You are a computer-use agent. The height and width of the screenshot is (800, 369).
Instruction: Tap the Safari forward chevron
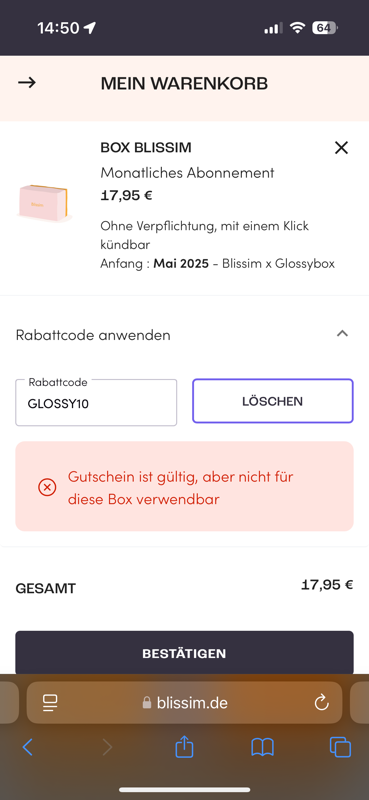[107, 747]
